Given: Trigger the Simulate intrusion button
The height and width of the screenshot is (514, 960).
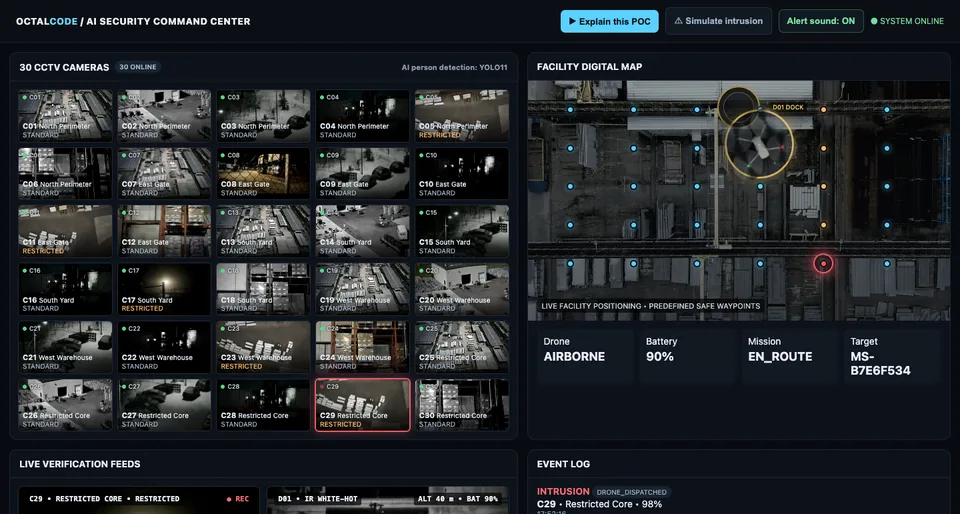Looking at the screenshot, I should coord(718,21).
